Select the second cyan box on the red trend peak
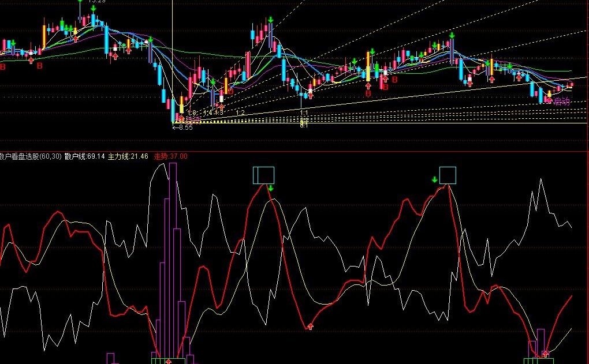 pos(448,175)
